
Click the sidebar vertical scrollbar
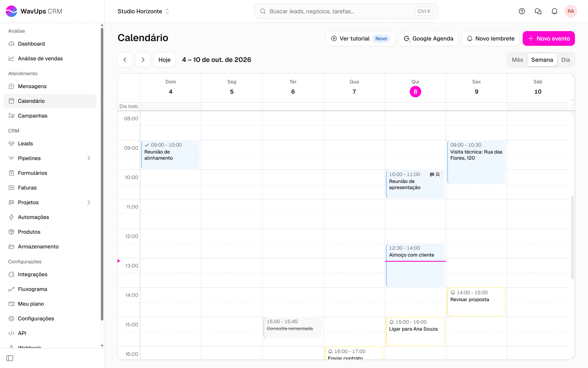point(102,174)
